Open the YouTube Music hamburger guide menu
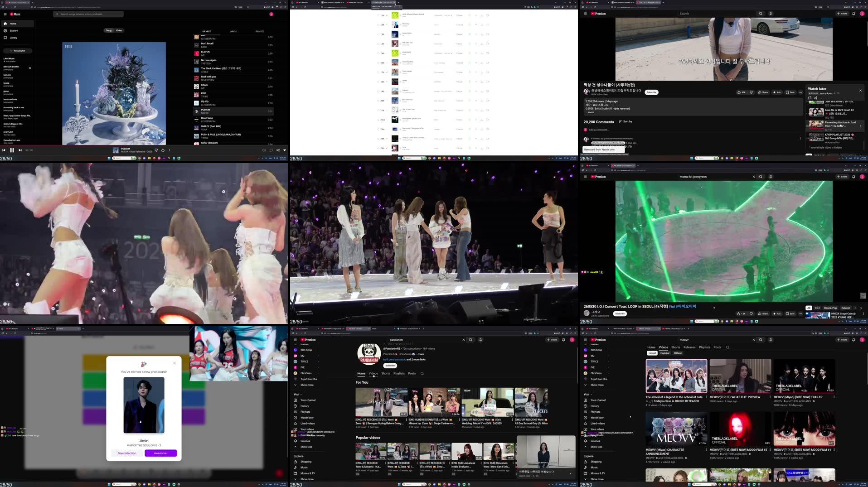Image resolution: width=868 pixels, height=487 pixels. tap(5, 14)
